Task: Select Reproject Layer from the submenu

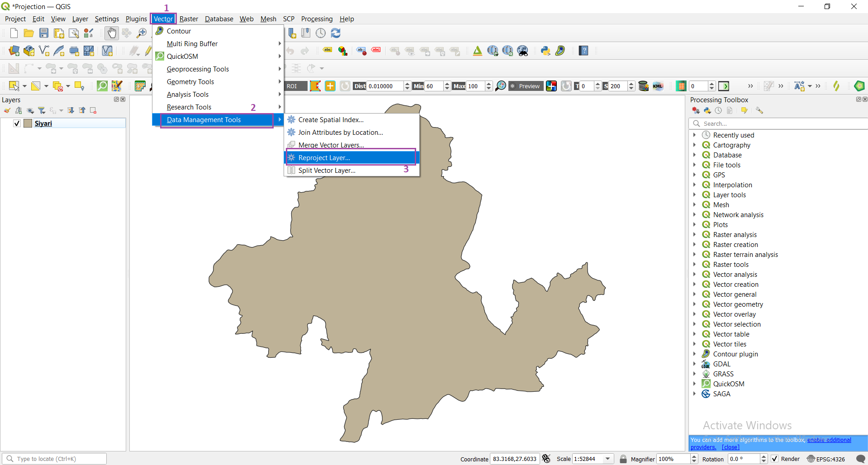Action: coord(323,157)
